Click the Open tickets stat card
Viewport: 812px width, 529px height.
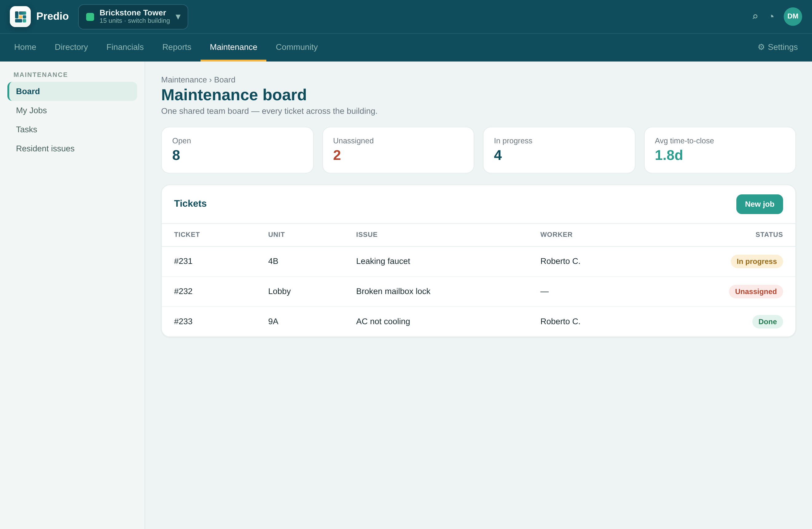coord(237,150)
